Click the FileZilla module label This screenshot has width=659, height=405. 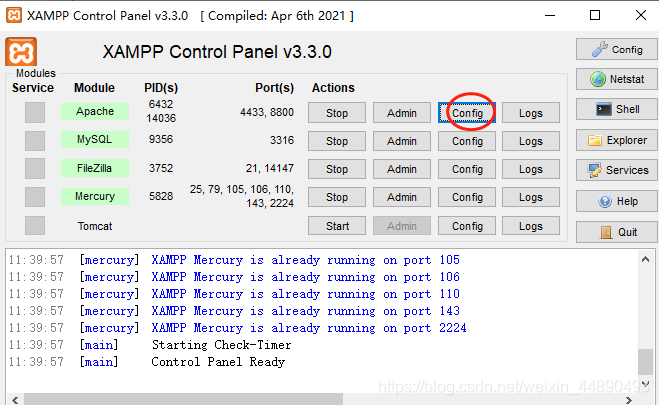[x=95, y=168]
